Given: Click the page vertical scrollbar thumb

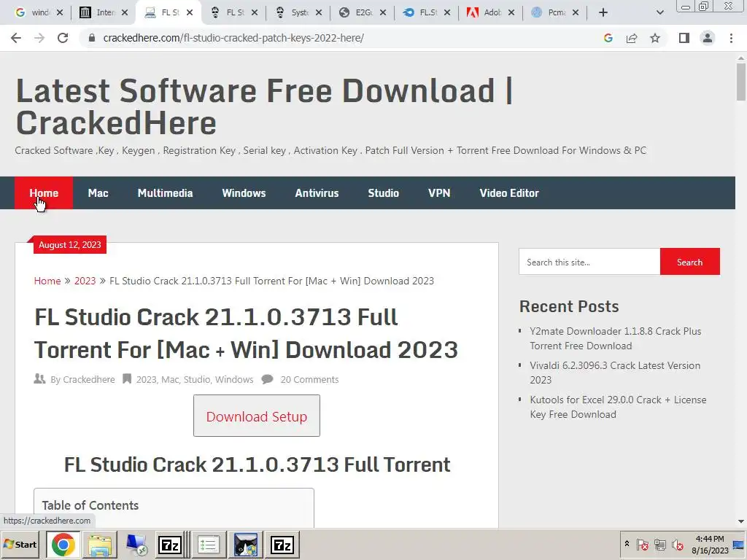Looking at the screenshot, I should click(x=741, y=82).
